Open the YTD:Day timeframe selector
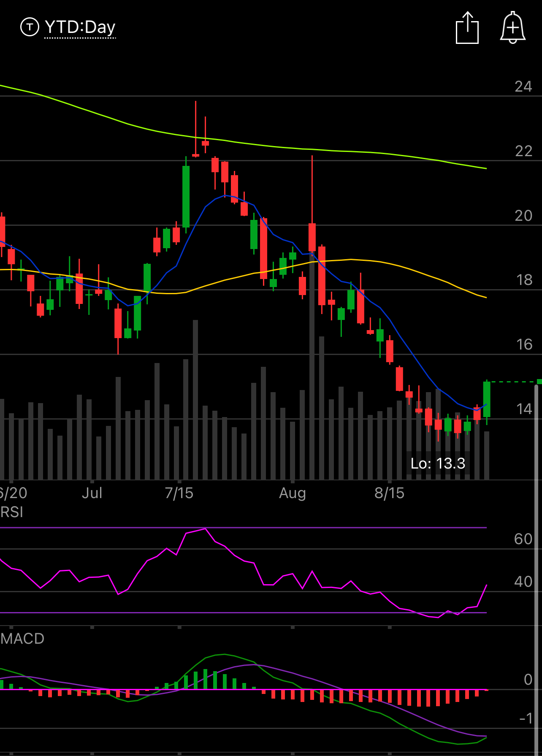The height and width of the screenshot is (756, 542). pos(80,27)
